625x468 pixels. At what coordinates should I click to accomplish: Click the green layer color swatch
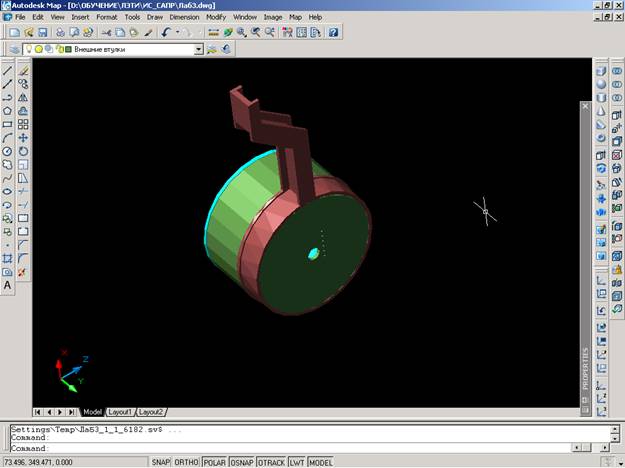(69, 49)
